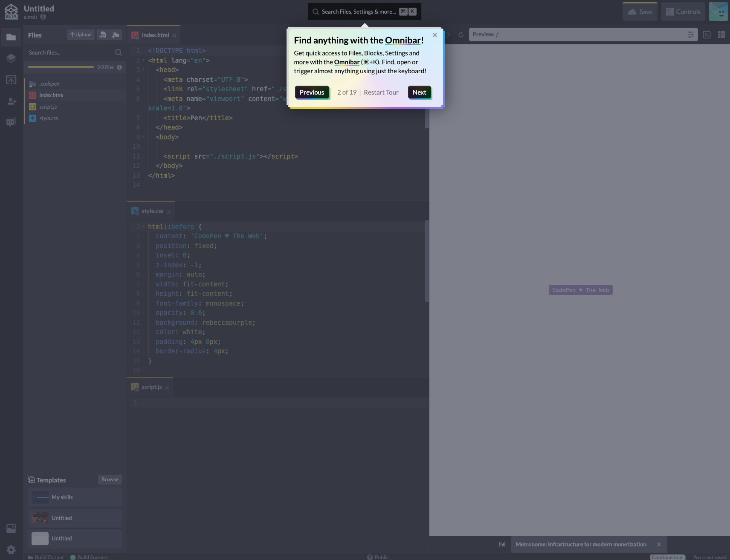
Task: Click the Templates add icon
Action: (x=31, y=480)
